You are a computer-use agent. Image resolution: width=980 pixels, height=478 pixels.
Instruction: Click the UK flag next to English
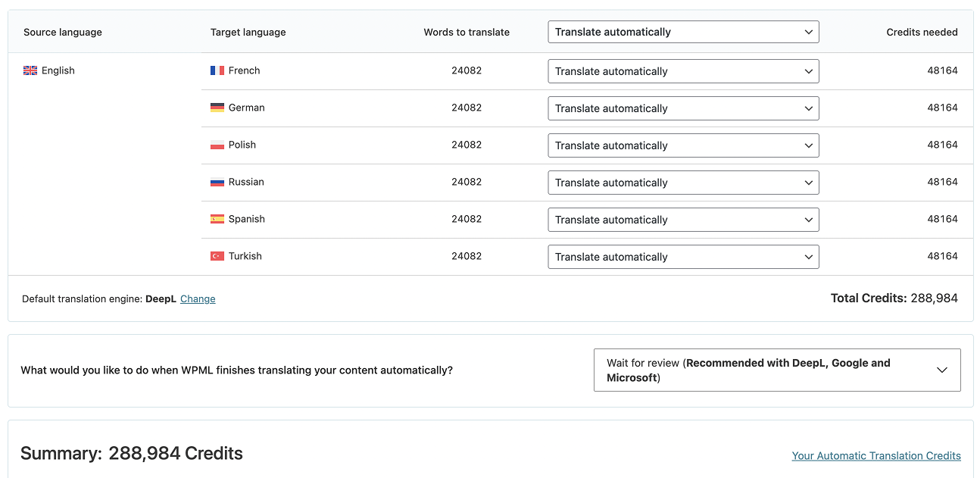point(30,70)
